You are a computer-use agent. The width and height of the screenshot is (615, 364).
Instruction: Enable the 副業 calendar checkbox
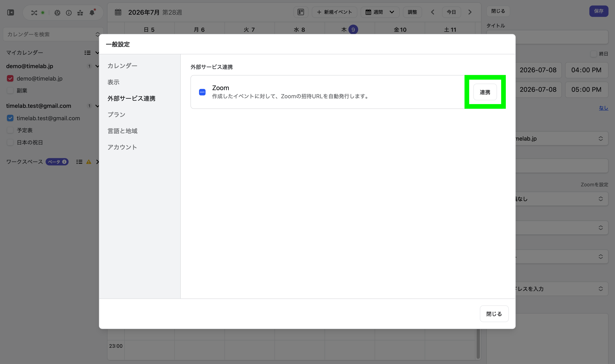pyautogui.click(x=10, y=91)
